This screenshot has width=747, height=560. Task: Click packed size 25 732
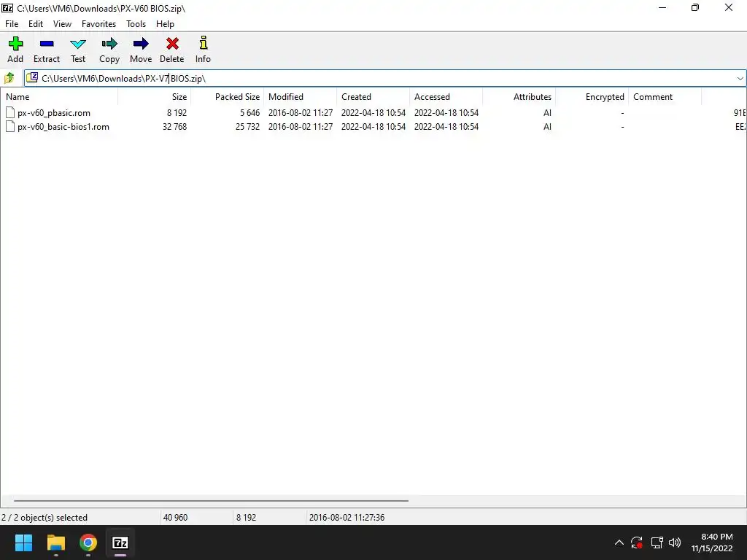point(247,127)
